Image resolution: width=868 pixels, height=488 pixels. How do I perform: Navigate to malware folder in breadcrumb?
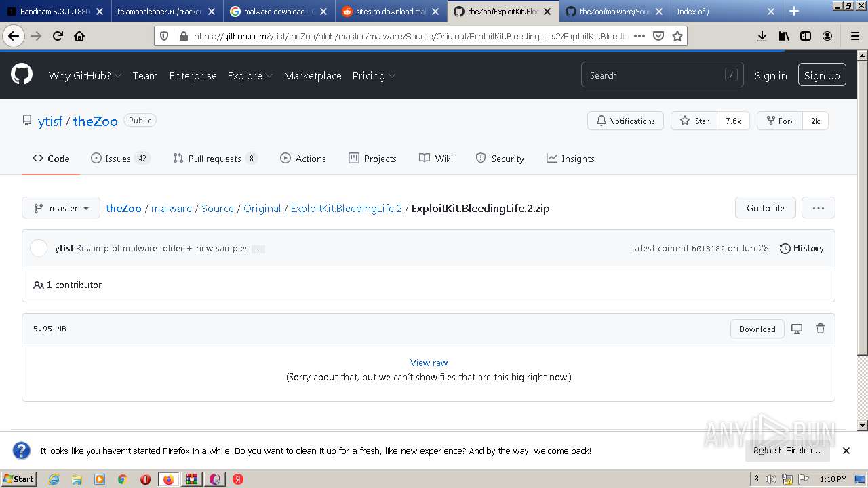pos(172,208)
